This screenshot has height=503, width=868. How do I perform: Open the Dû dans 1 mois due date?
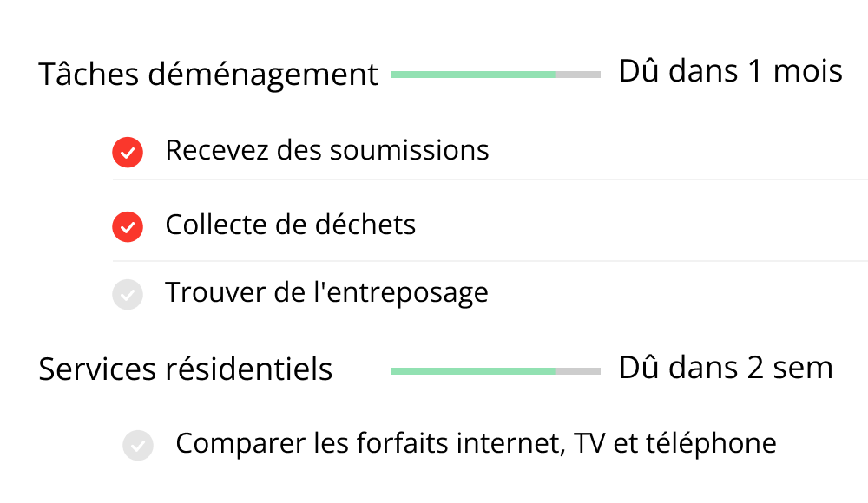point(731,71)
